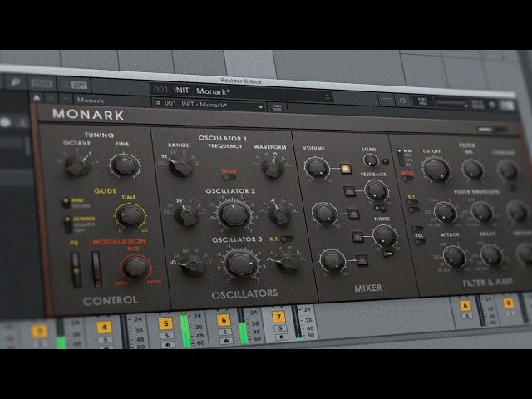Image resolution: width=532 pixels, height=399 pixels.
Task: Click return track A button in the DAW
Action: (x=465, y=306)
